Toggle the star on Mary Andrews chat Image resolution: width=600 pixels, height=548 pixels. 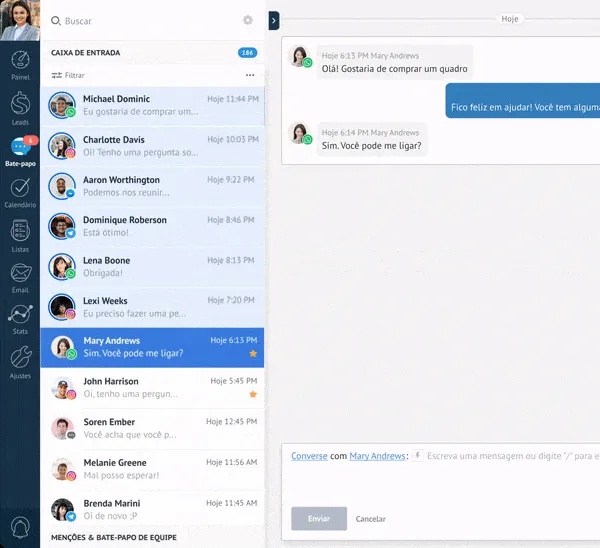[253, 354]
